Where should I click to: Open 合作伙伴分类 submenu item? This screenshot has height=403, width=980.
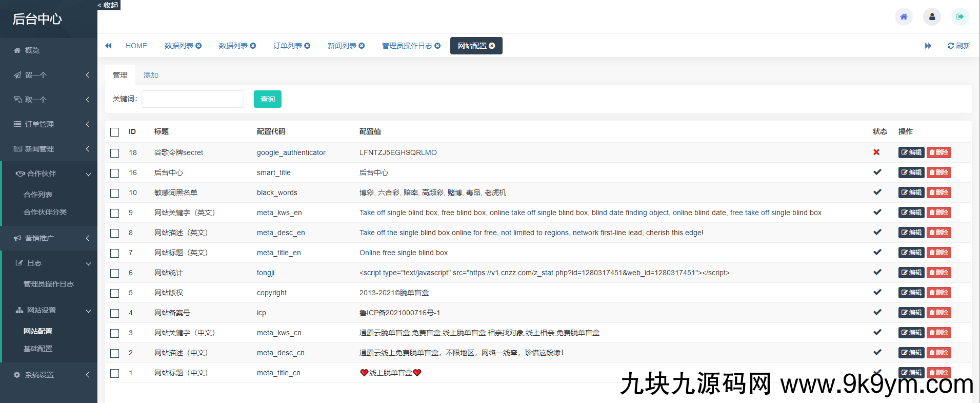click(45, 212)
